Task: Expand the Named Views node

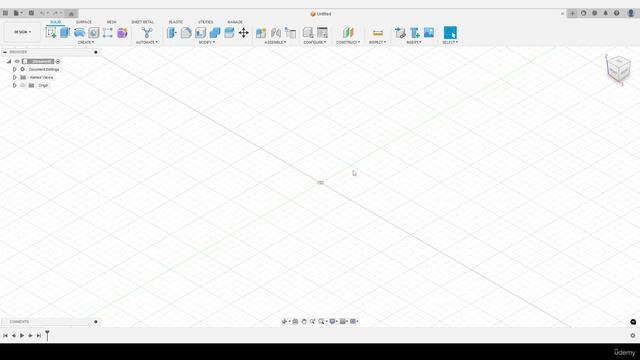Action: 15,77
